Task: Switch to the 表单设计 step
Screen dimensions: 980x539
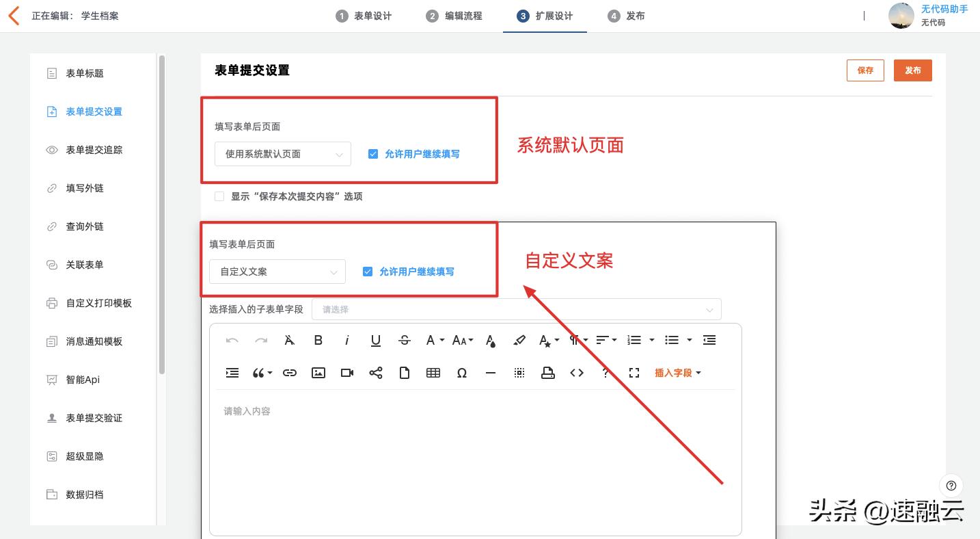Action: pos(366,16)
